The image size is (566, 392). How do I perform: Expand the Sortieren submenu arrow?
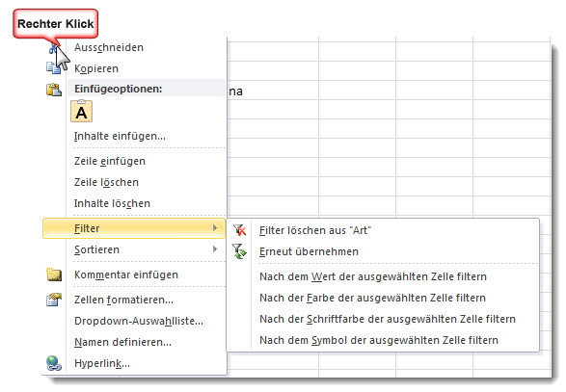[x=215, y=249]
